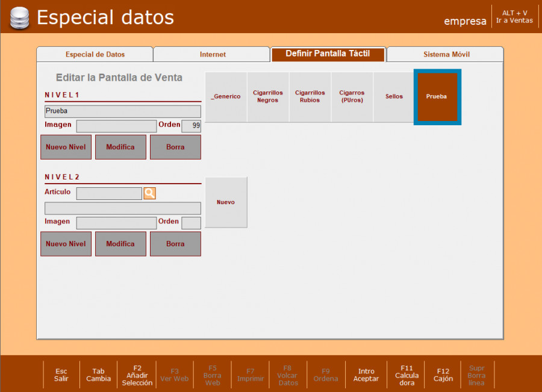The height and width of the screenshot is (392, 542).
Task: Switch to the Internet tab
Action: pyautogui.click(x=212, y=54)
